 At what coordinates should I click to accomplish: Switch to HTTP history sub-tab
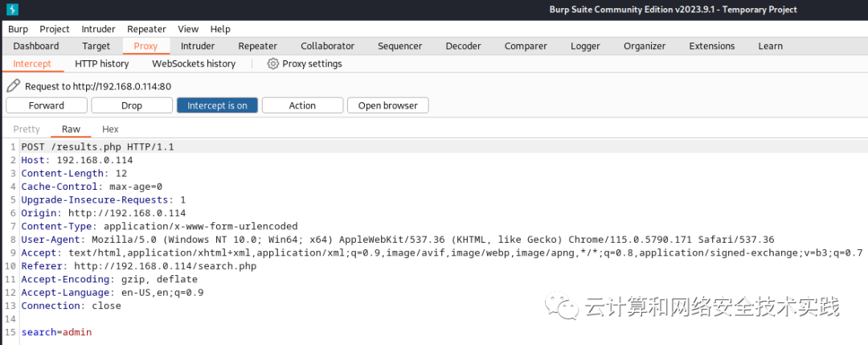click(x=102, y=64)
